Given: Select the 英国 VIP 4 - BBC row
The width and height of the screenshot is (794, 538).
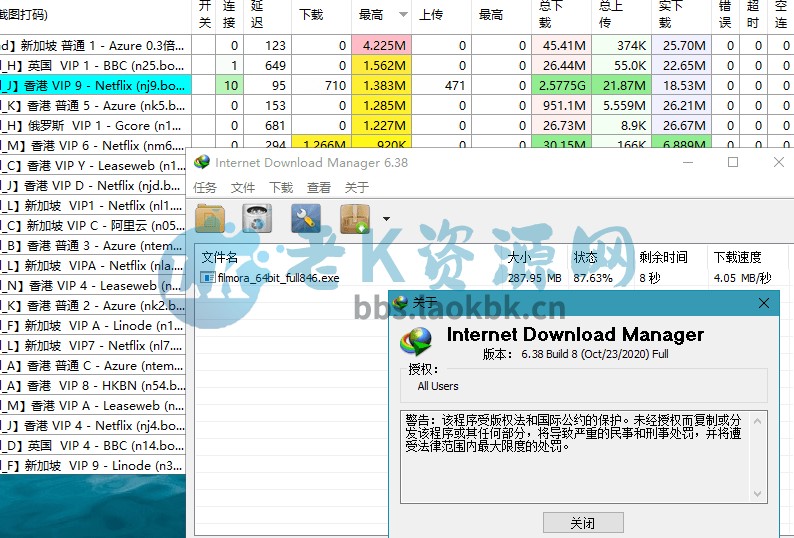Looking at the screenshot, I should (93, 446).
